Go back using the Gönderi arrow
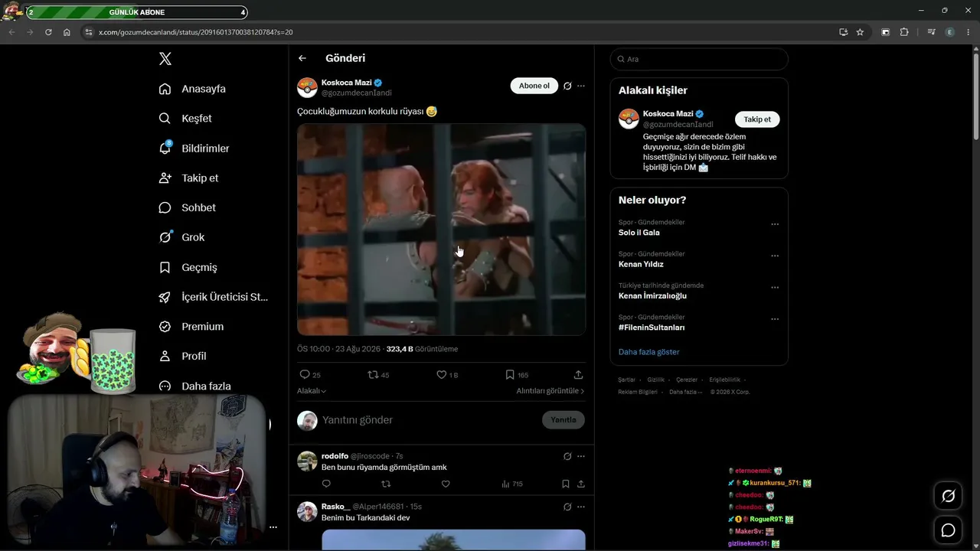Image resolution: width=980 pixels, height=551 pixels. tap(302, 58)
